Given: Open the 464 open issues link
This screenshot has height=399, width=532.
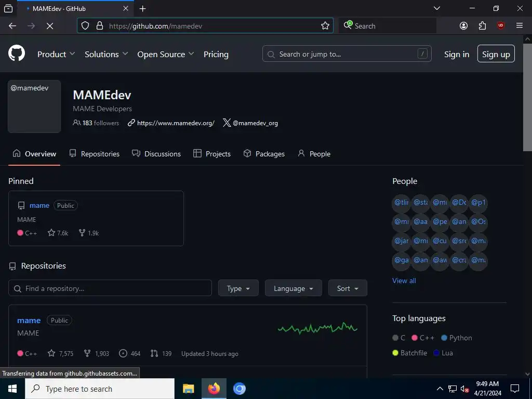Looking at the screenshot, I should (x=129, y=353).
